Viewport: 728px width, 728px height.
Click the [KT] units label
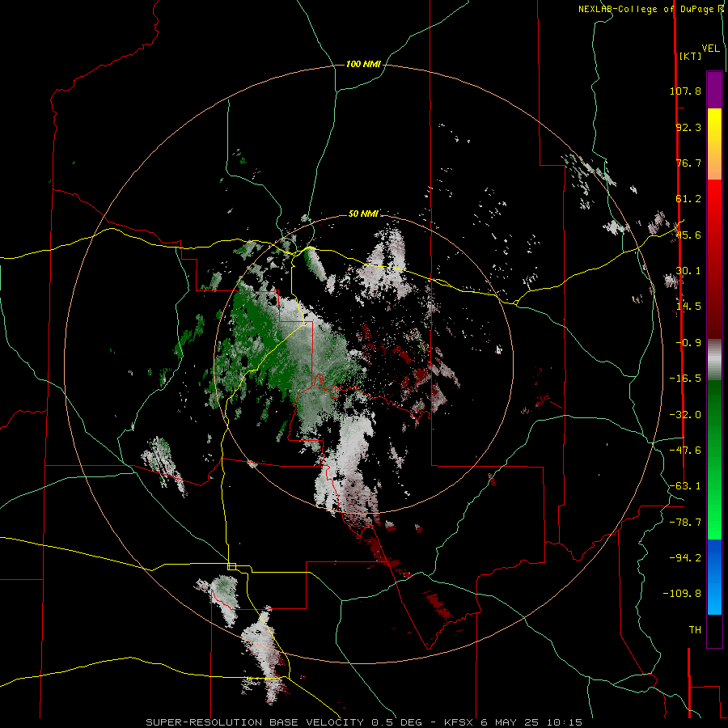691,56
